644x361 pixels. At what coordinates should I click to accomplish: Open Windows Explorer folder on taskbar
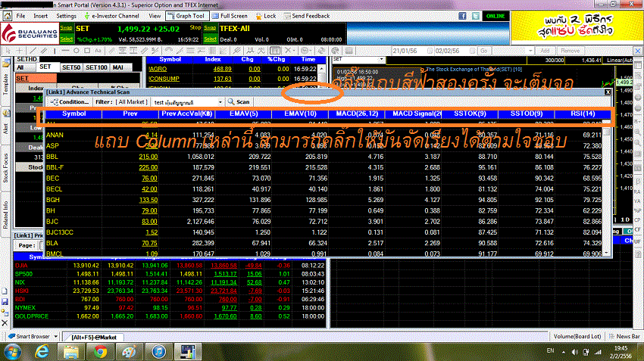pyautogui.click(x=70, y=352)
